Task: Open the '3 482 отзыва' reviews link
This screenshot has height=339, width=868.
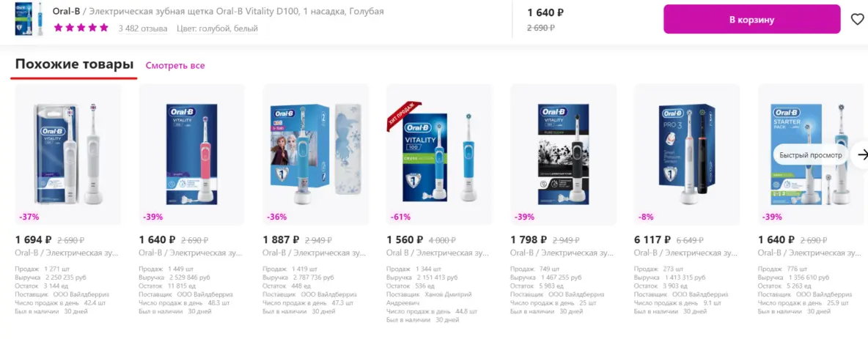Action: 143,29
